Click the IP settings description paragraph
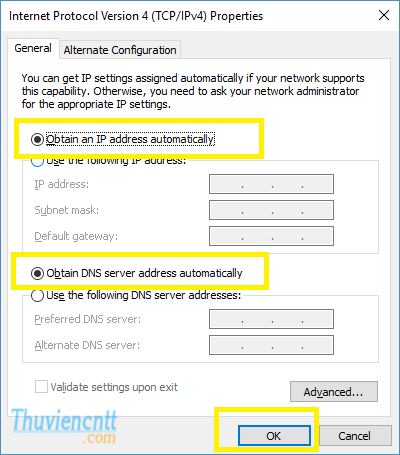The width and height of the screenshot is (400, 455). coord(193,91)
